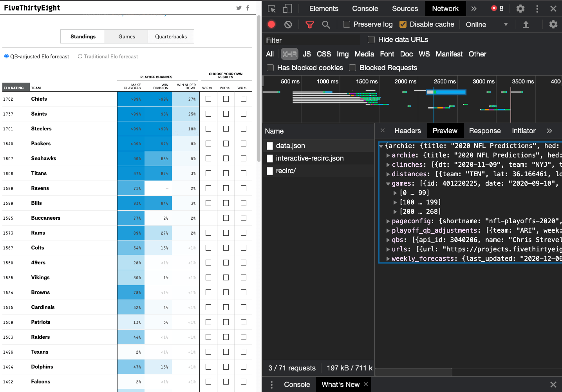Image resolution: width=562 pixels, height=392 pixels.
Task: Switch to the Response tab
Action: pos(484,130)
